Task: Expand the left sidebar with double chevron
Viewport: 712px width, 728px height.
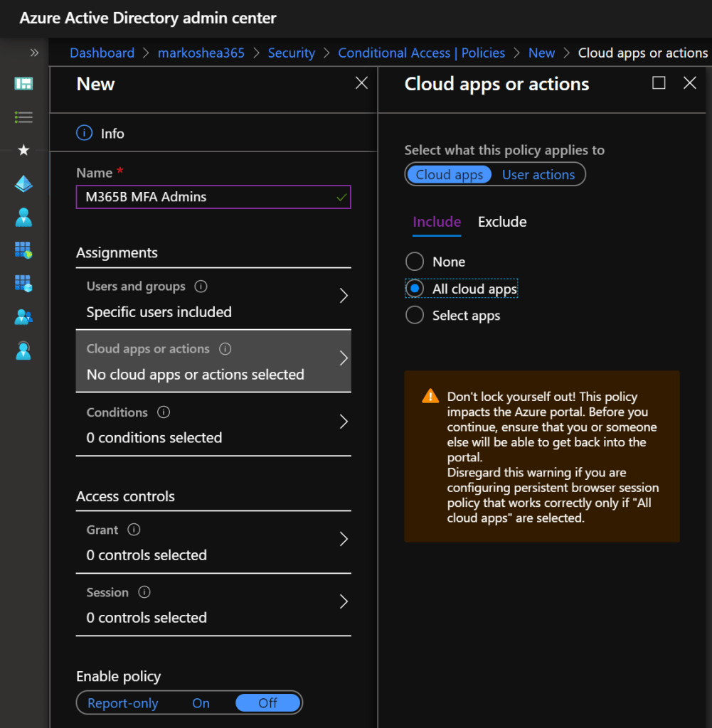Action: pyautogui.click(x=34, y=53)
